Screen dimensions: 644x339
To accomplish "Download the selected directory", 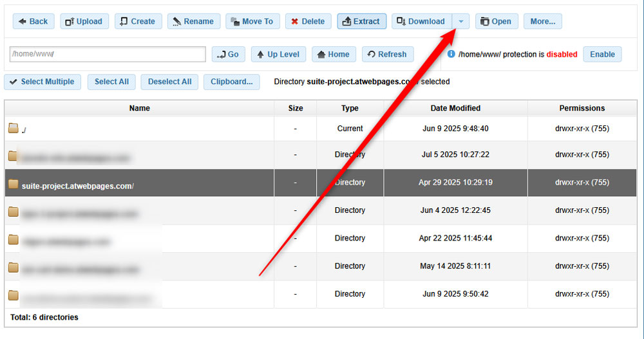I will pos(422,21).
